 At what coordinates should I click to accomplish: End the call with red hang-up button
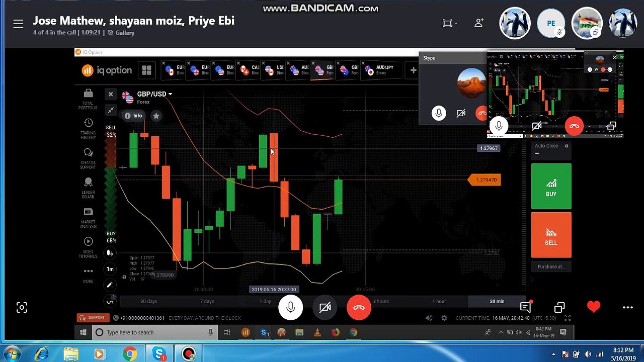(359, 307)
